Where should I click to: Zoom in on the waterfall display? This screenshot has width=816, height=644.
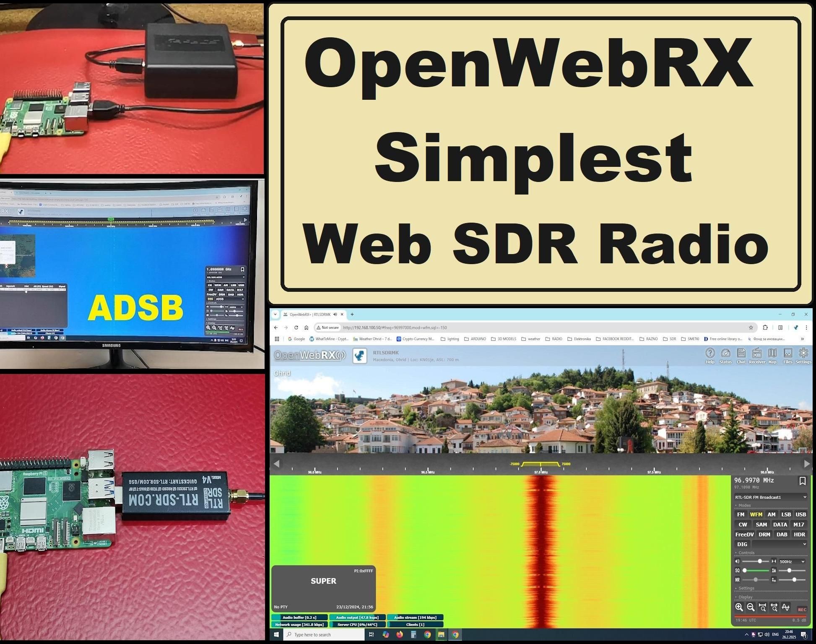tap(739, 607)
